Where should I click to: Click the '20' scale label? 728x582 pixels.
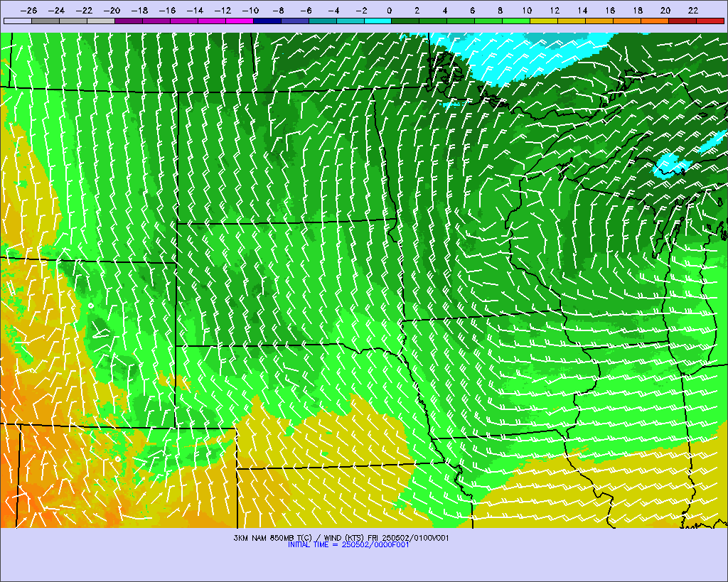click(x=665, y=11)
